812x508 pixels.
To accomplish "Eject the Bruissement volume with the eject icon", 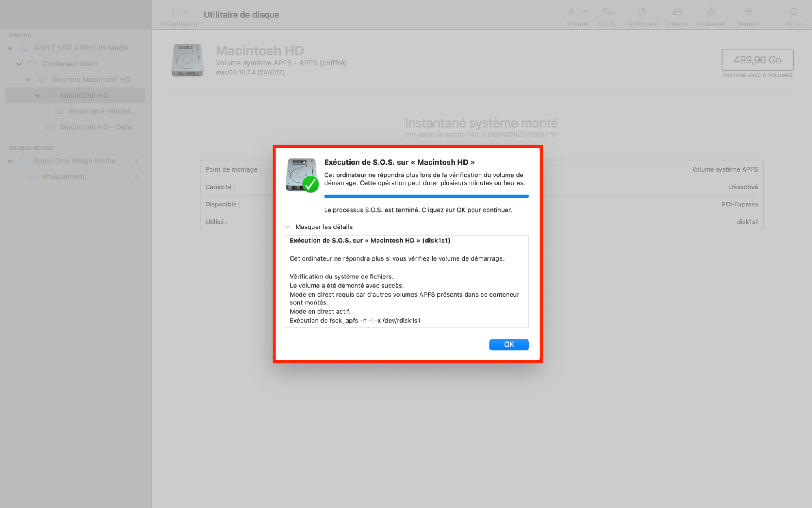I will click(137, 177).
